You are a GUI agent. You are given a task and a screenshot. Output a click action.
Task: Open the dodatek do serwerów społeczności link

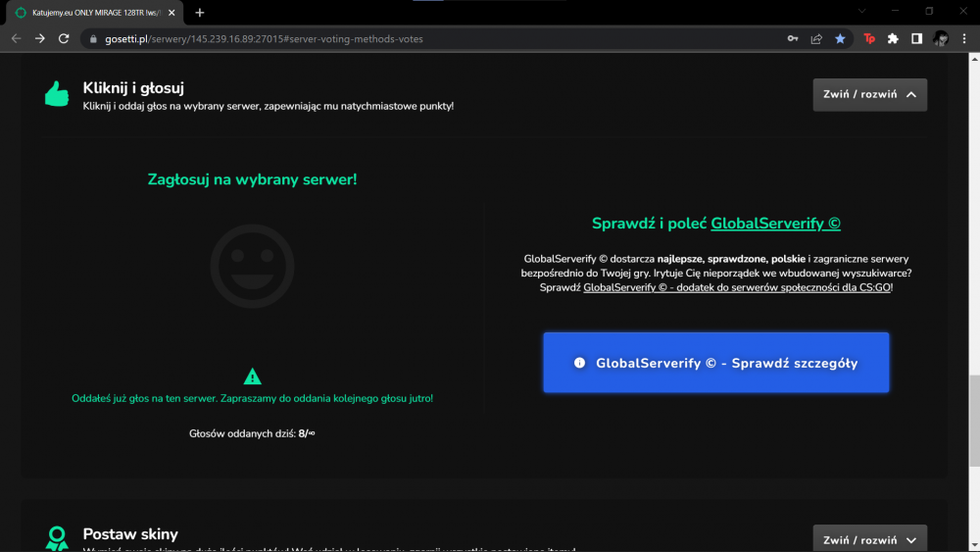(737, 287)
